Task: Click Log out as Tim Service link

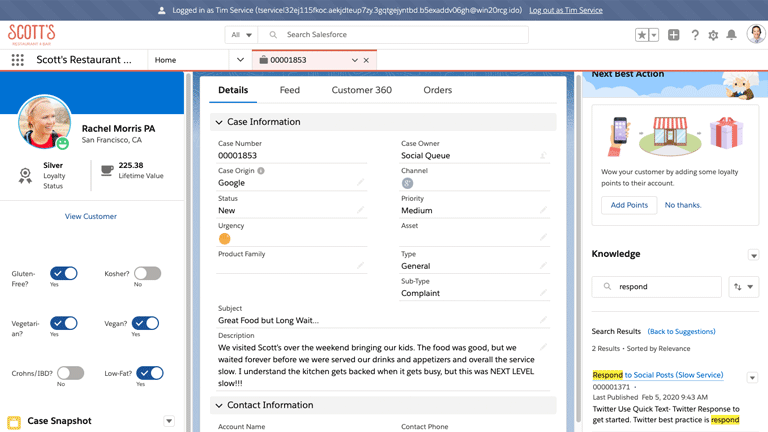Action: 566,10
